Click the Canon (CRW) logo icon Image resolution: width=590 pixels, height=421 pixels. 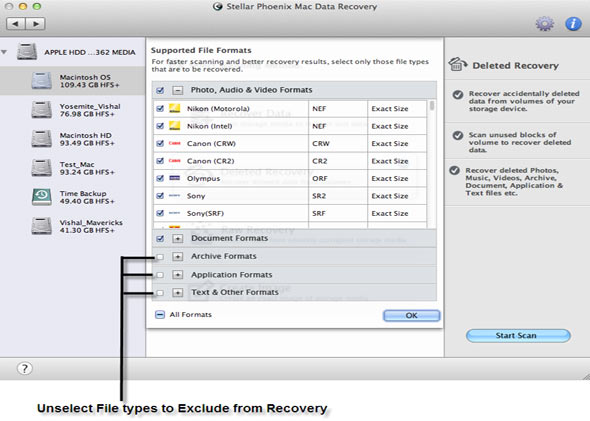point(175,143)
